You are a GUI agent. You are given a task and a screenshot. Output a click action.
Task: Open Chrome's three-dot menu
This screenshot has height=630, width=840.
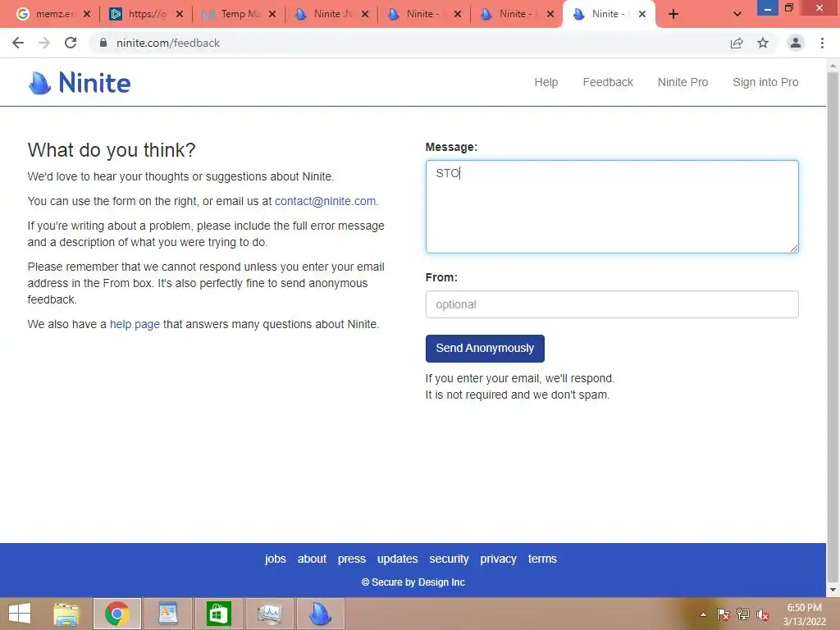(x=822, y=43)
